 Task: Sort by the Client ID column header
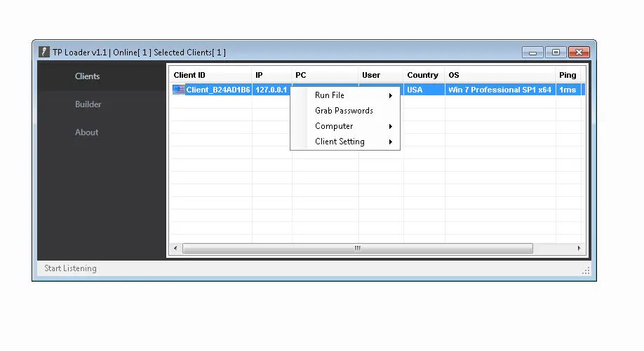click(210, 75)
